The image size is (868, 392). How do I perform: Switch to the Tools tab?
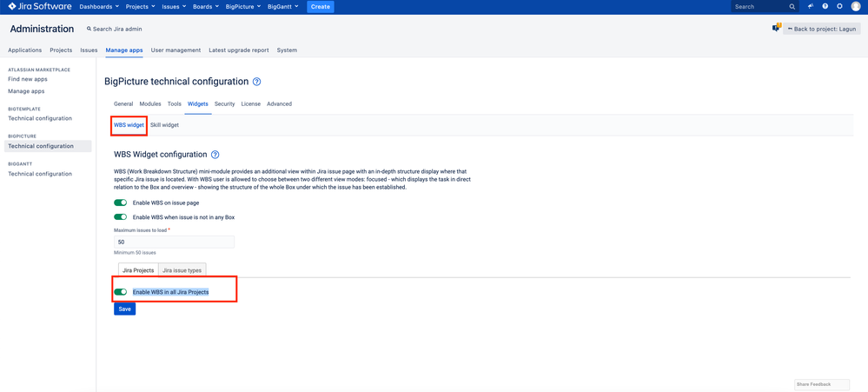pos(175,103)
